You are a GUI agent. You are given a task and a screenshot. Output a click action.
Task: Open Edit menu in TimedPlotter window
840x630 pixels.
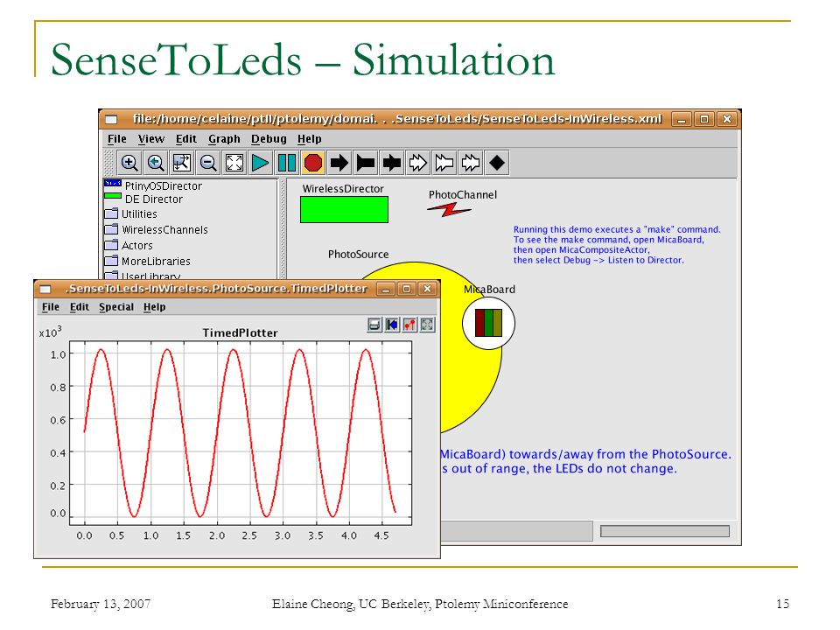tap(80, 307)
